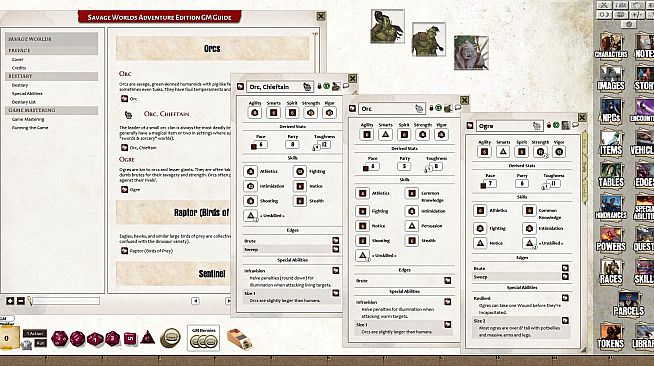The height and width of the screenshot is (366, 654).
Task: Open the Images sidebar button
Action: 611,78
